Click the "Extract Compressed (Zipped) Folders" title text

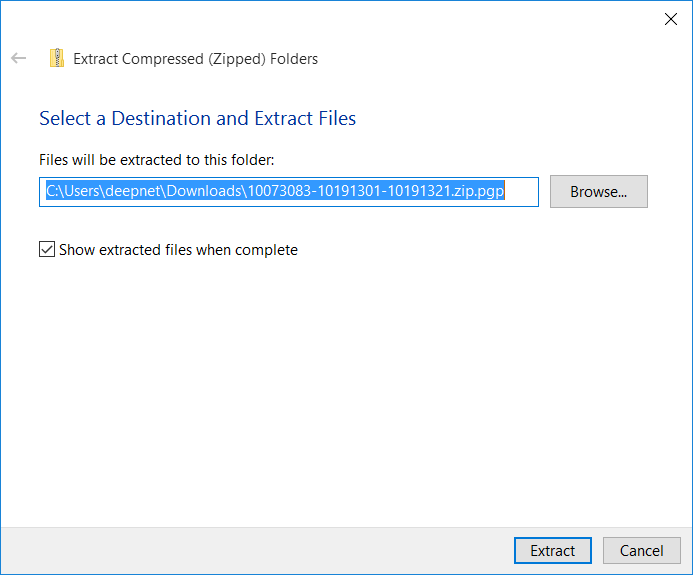click(195, 59)
